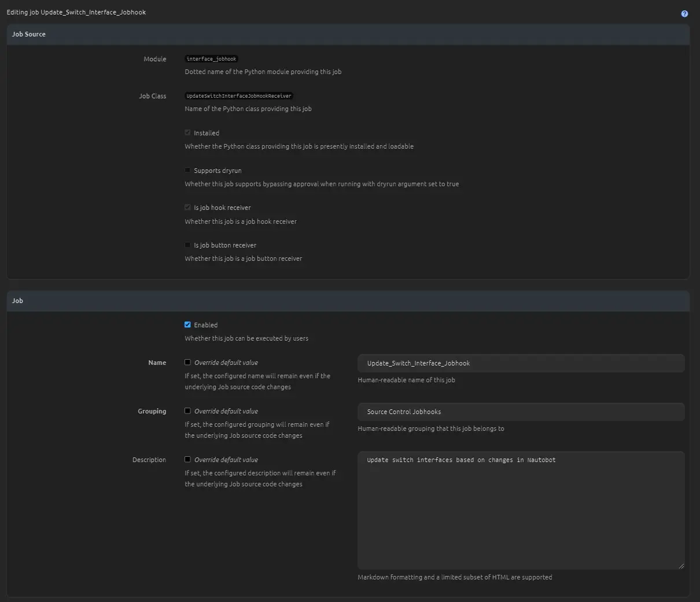Click inside the Description text area

click(x=521, y=510)
